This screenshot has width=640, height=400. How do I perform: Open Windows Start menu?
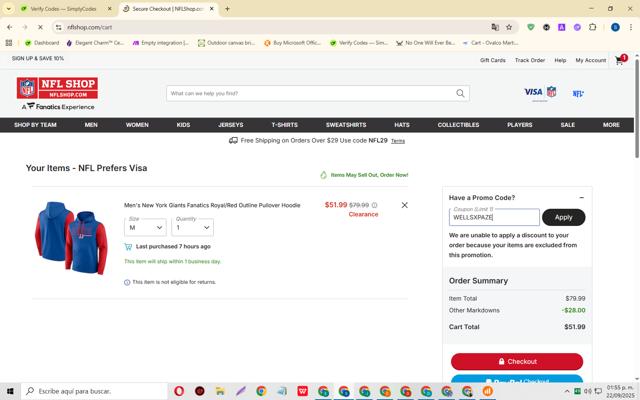10,391
